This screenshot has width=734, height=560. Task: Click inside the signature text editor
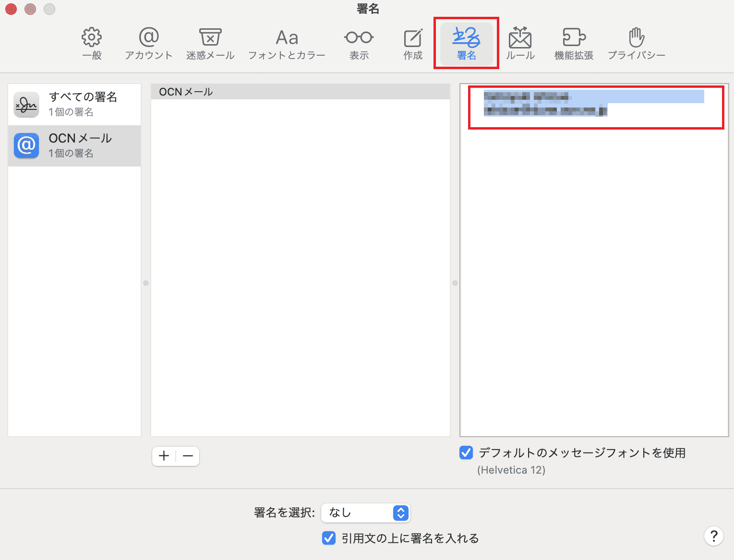click(594, 261)
